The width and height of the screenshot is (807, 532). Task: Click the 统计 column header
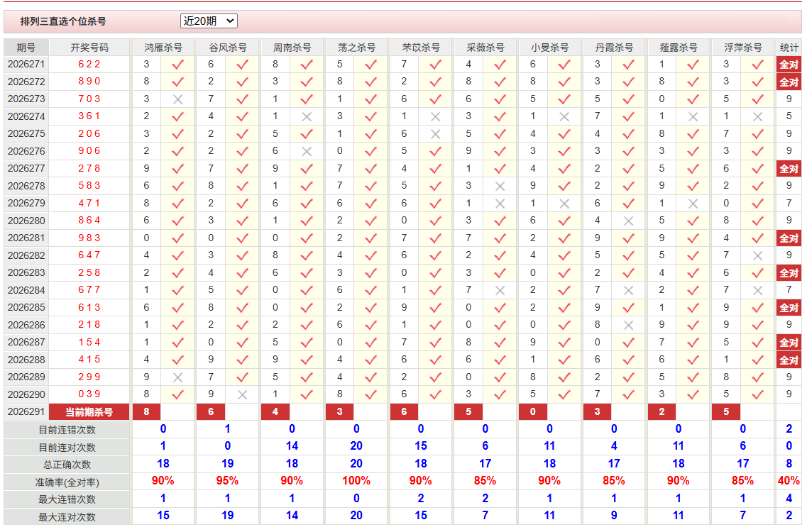789,48
